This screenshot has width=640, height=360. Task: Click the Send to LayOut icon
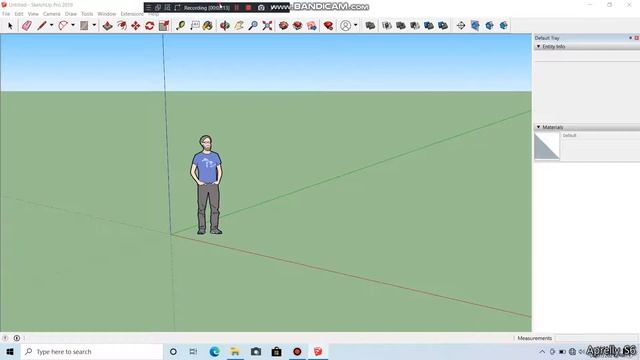(312, 26)
